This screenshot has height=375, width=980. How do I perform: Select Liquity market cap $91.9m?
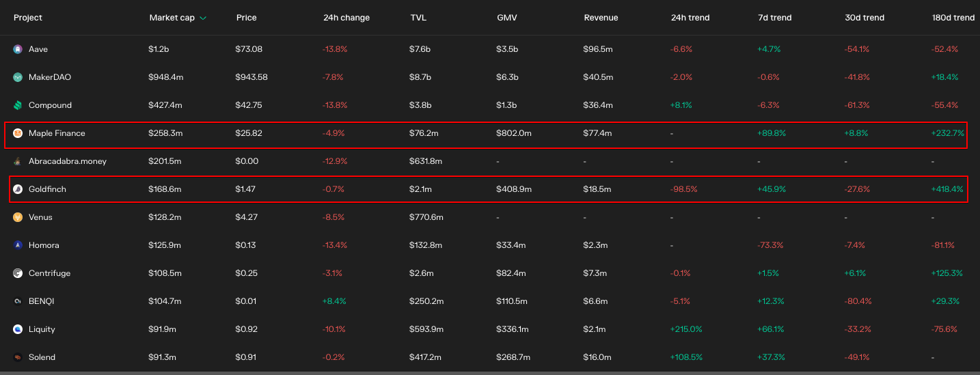pyautogui.click(x=163, y=329)
